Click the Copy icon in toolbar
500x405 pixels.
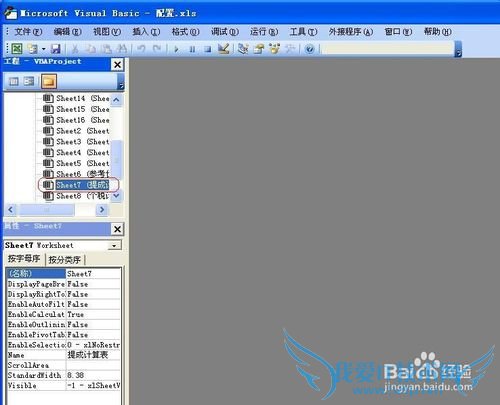coord(91,49)
